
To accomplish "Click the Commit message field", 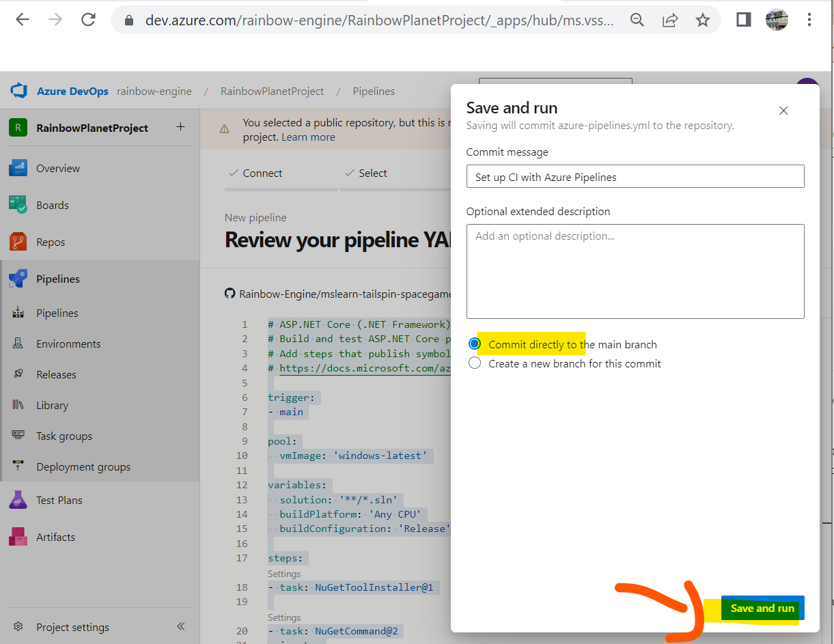I will point(635,176).
